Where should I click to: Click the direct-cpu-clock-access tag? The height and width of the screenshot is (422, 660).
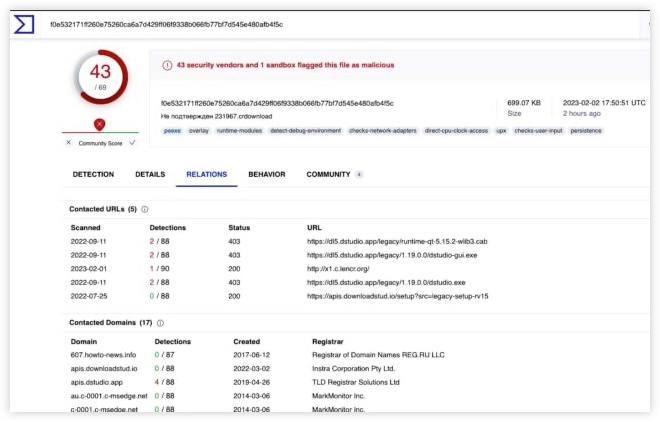click(456, 131)
